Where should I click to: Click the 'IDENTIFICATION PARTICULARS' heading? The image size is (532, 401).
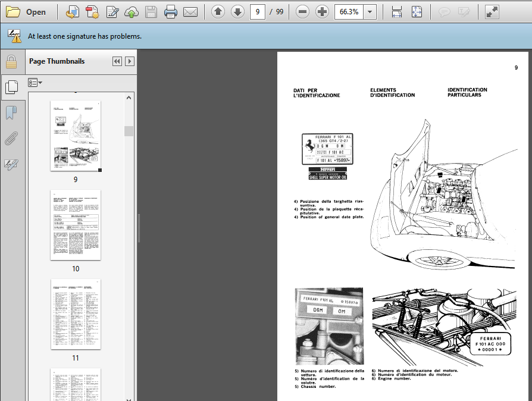467,92
